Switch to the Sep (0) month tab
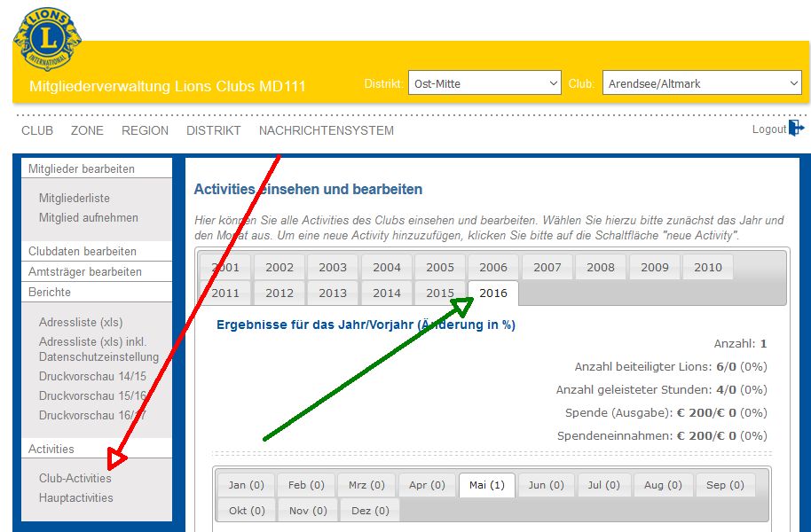Image resolution: width=811 pixels, height=532 pixels. click(x=725, y=485)
